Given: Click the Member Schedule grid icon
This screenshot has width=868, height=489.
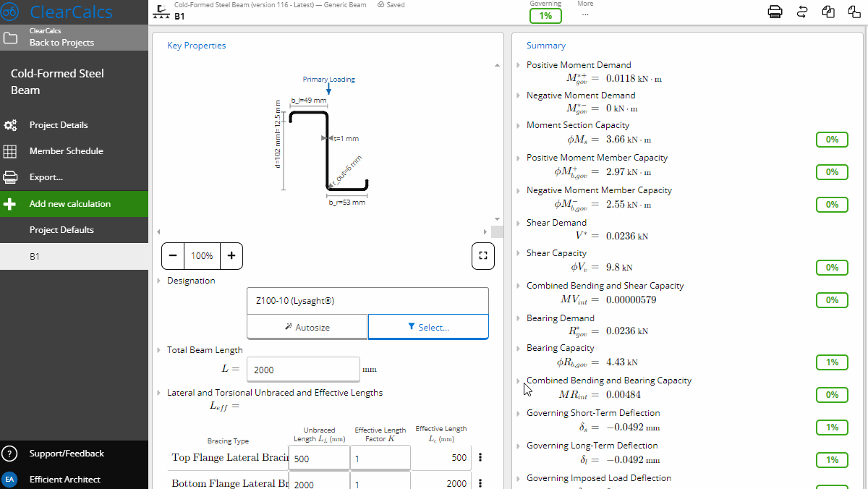Looking at the screenshot, I should click(x=11, y=151).
